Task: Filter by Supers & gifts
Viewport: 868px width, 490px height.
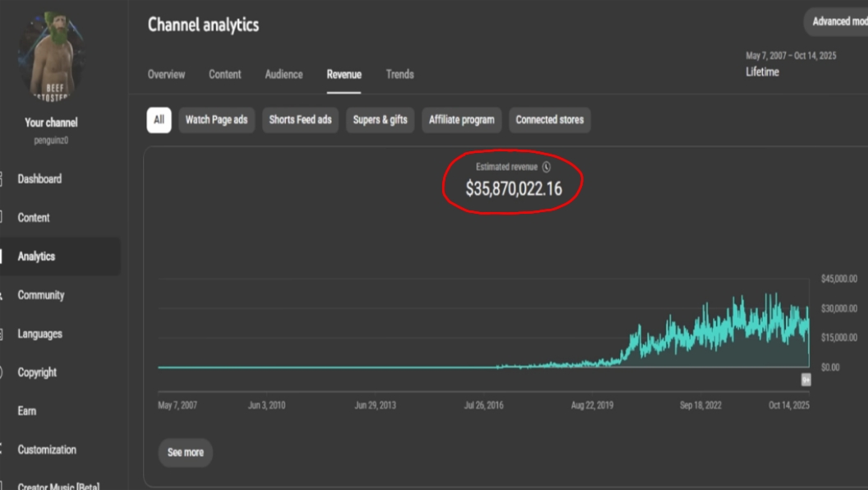Action: tap(380, 120)
